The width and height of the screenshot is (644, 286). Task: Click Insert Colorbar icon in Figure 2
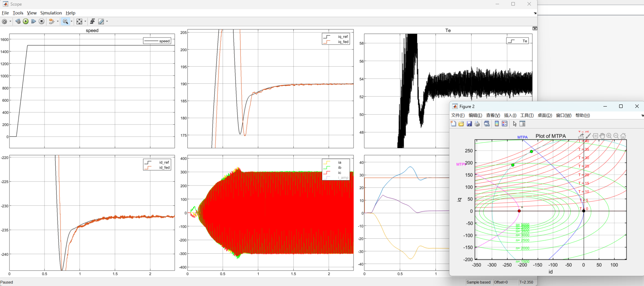[497, 124]
